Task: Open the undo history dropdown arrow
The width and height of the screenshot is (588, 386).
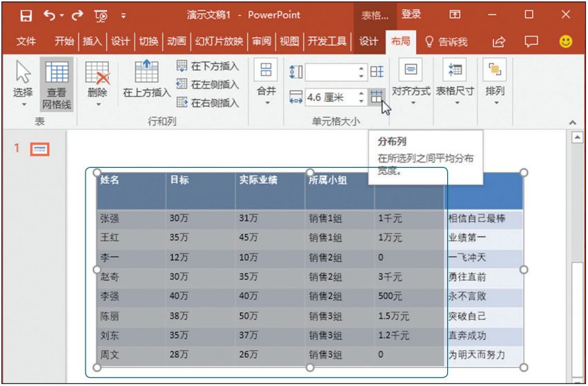Action: pyautogui.click(x=62, y=16)
